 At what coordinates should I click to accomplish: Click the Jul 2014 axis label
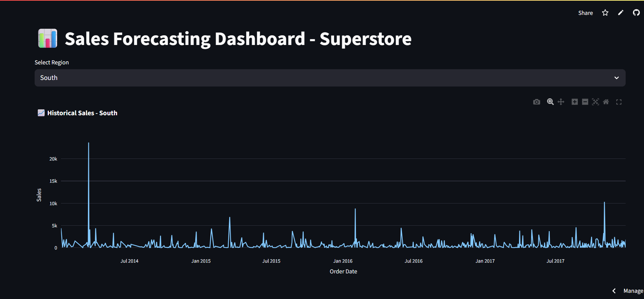coord(129,261)
